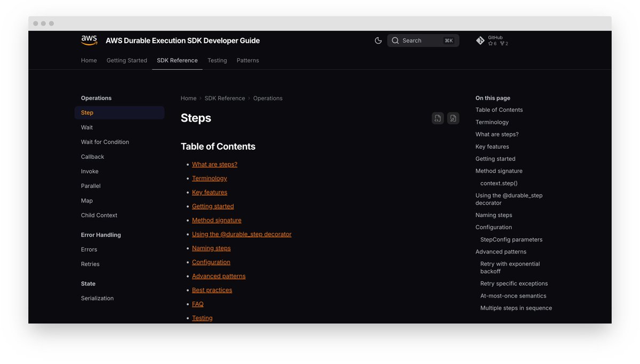This screenshot has height=364, width=640.
Task: Go to the Testing tab
Action: pyautogui.click(x=217, y=60)
